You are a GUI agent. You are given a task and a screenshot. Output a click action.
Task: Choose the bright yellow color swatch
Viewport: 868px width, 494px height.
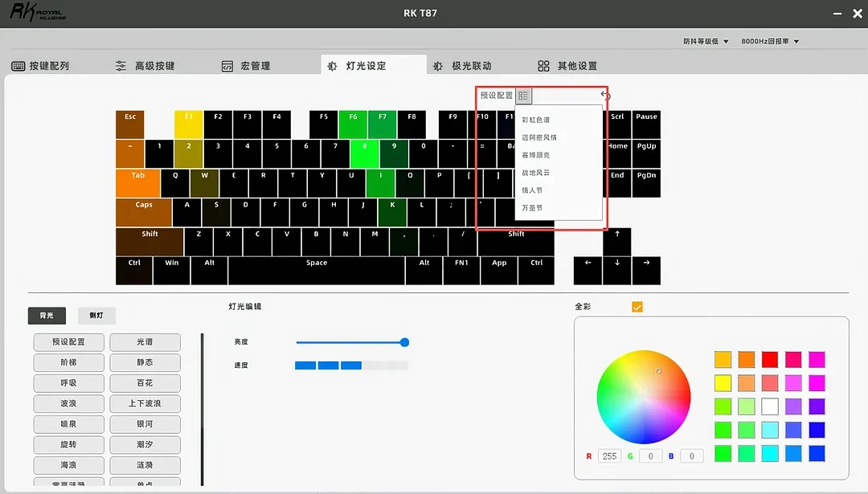pos(723,383)
